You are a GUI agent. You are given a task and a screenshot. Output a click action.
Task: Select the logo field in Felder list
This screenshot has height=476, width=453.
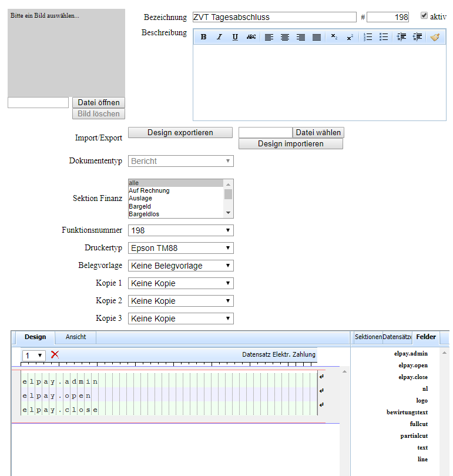click(x=422, y=401)
